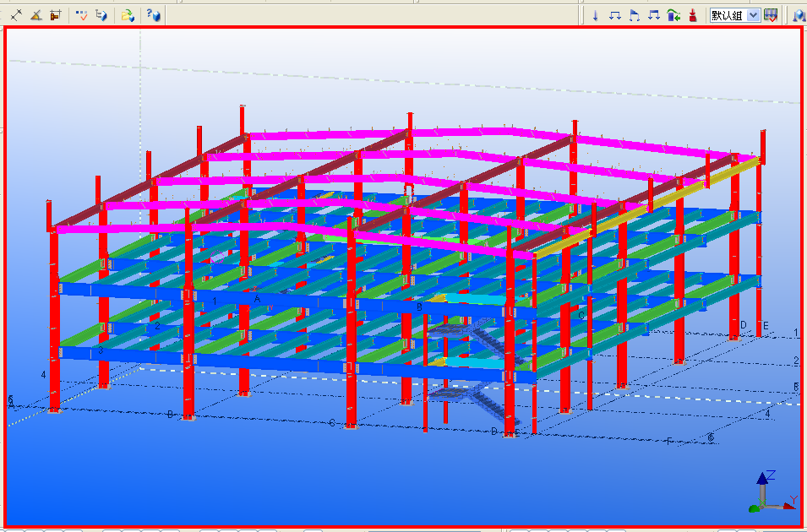Screen dimensions: 807x532
Task: Click grid label F at bottom right
Action: pos(669,441)
